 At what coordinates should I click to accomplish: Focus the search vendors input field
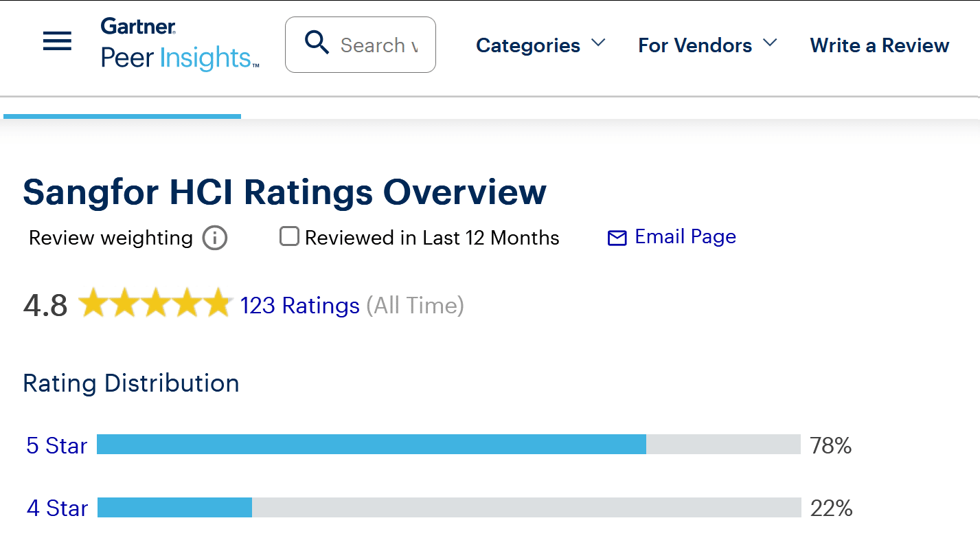379,45
